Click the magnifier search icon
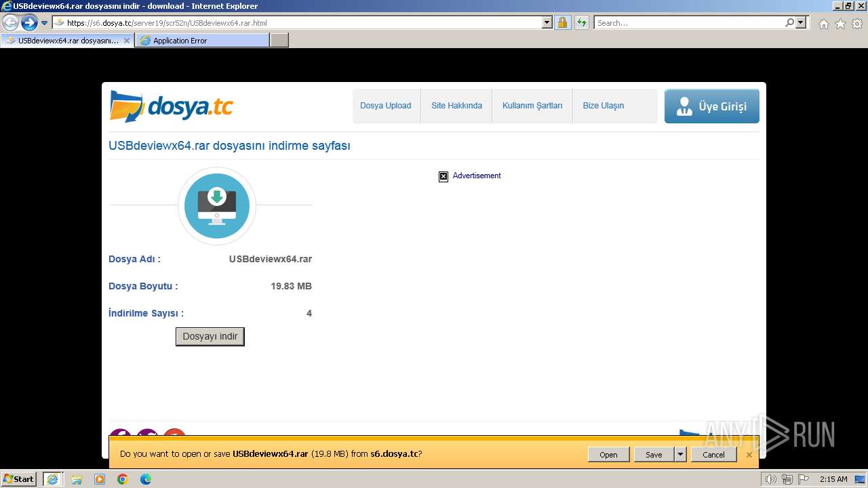868x488 pixels. pos(789,22)
